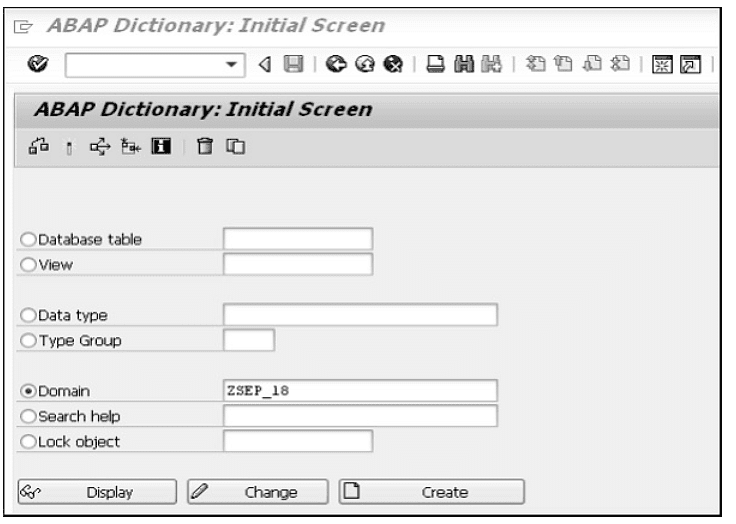Click the red Cancel icon
The height and width of the screenshot is (524, 736).
(393, 64)
